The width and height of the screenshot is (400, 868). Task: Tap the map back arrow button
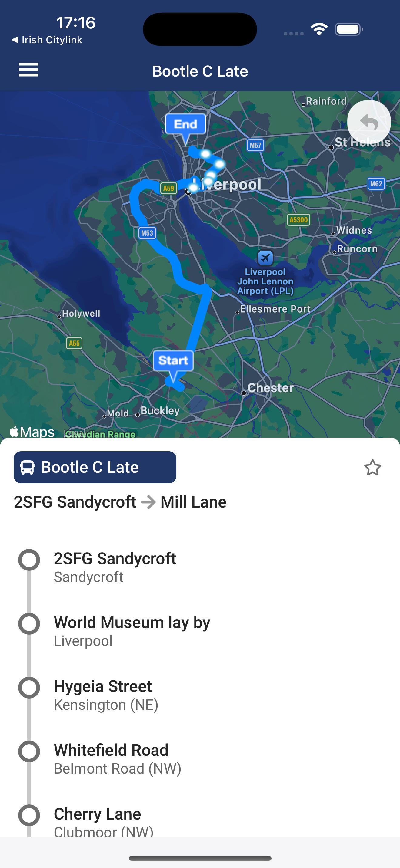368,122
